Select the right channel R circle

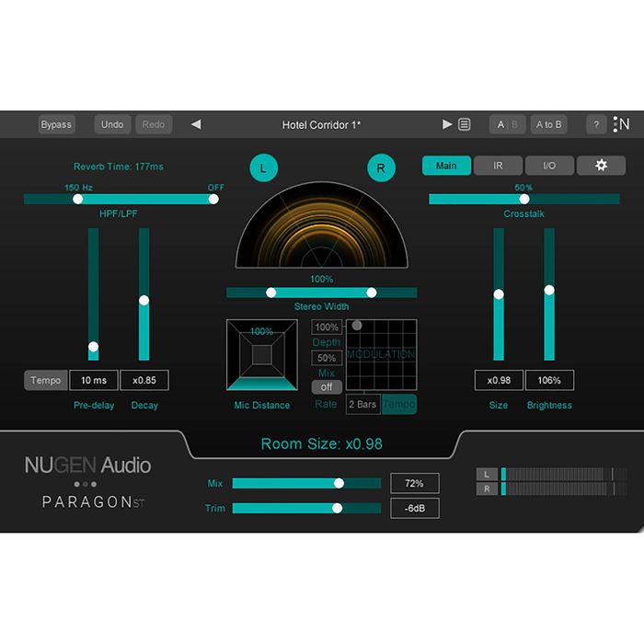[x=380, y=168]
